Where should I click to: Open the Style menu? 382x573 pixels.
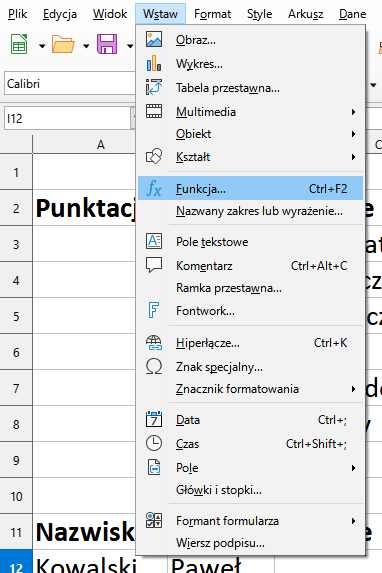coord(260,14)
